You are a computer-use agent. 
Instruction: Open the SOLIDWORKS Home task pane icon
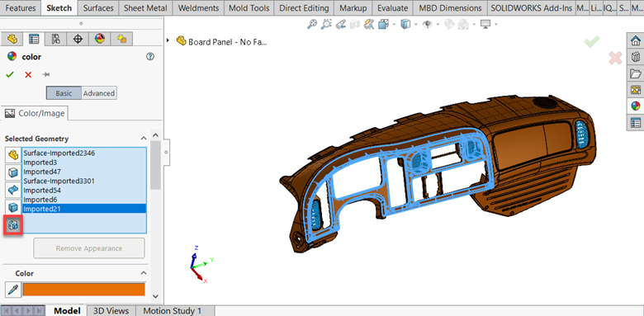pyautogui.click(x=636, y=40)
